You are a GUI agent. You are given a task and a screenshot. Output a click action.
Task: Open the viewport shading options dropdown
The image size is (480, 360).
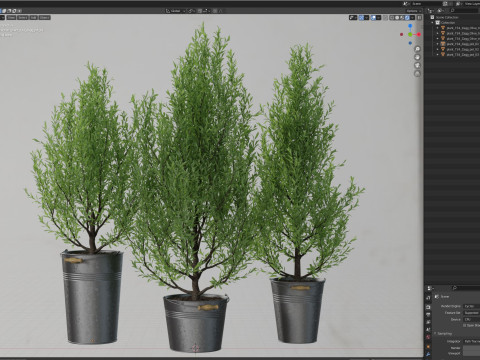coord(412,17)
